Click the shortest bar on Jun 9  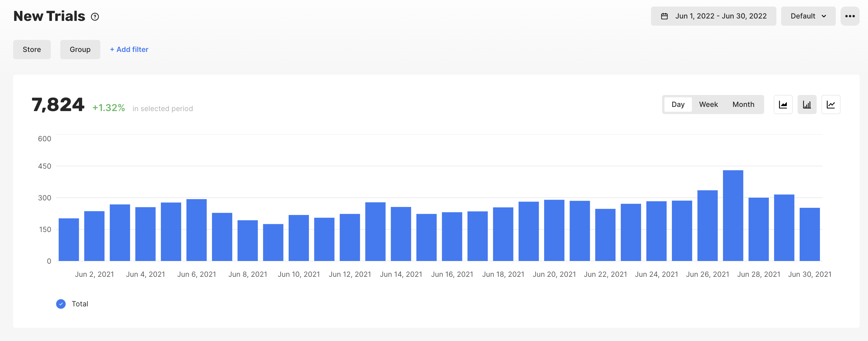pos(273,242)
